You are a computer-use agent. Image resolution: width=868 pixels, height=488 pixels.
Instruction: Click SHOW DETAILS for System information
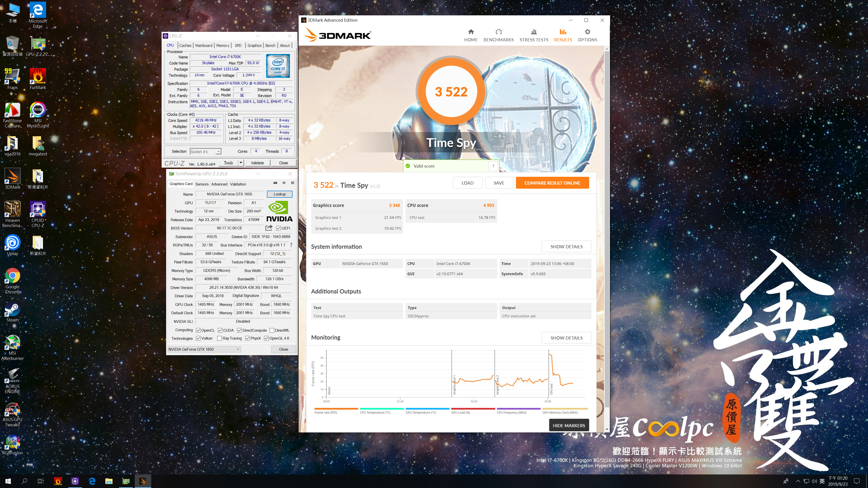click(566, 246)
